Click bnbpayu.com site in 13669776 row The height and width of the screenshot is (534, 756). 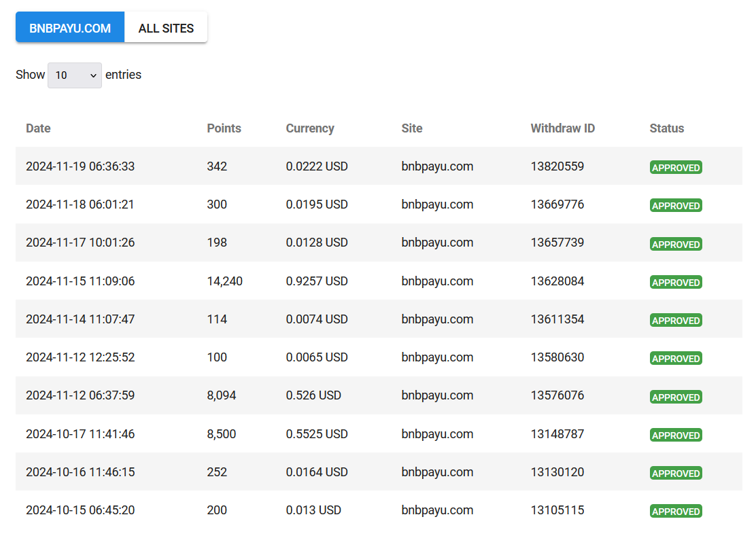[437, 204]
